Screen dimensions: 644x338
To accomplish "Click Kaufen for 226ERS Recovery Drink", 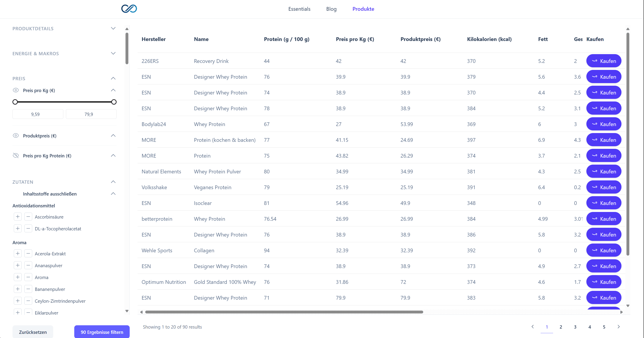I will [x=604, y=61].
